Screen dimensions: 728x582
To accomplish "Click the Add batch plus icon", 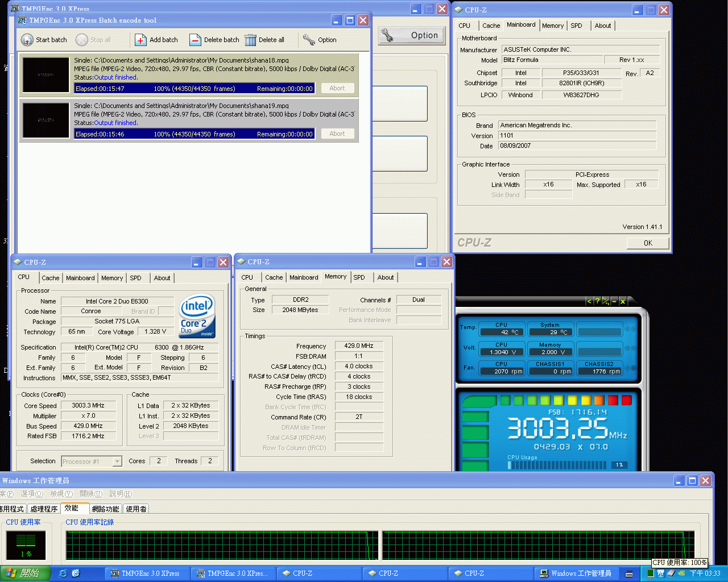I will 140,40.
